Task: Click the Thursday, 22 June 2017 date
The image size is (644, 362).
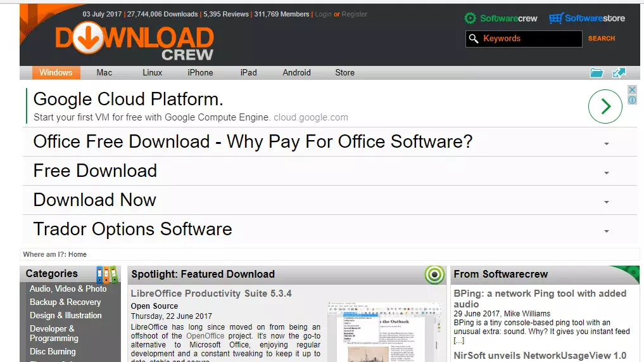Action: point(171,316)
